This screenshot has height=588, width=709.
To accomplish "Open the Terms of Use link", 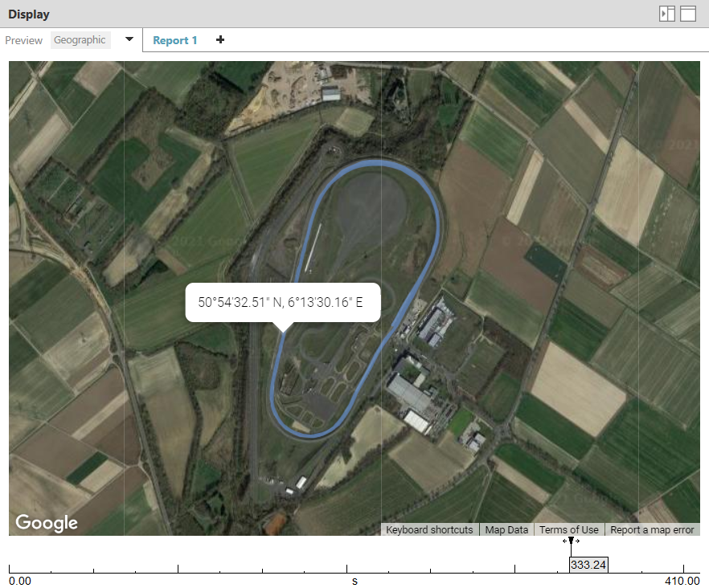I will 568,530.
